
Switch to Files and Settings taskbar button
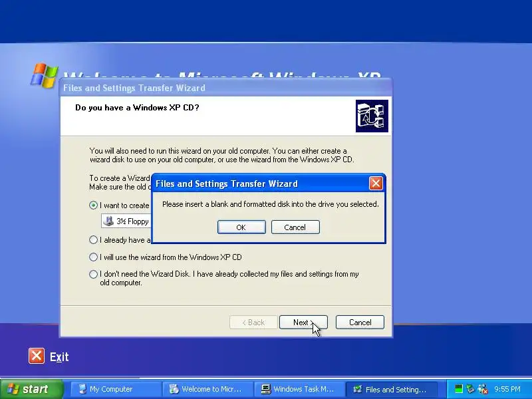click(x=391, y=389)
